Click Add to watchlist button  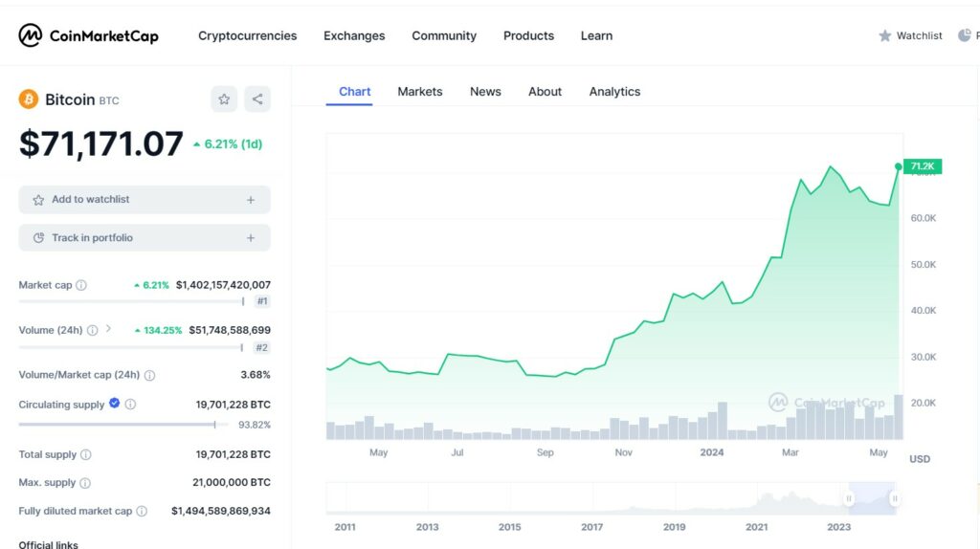pyautogui.click(x=145, y=200)
